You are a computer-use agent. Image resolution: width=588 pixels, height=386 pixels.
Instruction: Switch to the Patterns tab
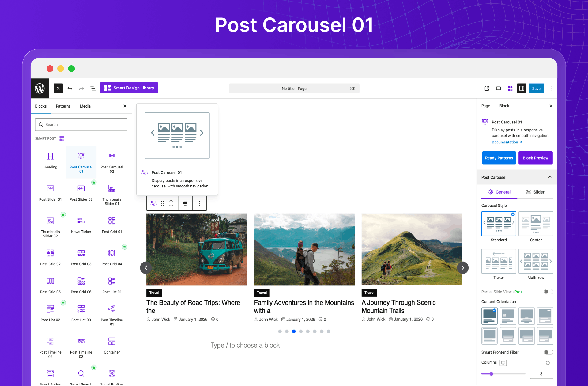pyautogui.click(x=63, y=106)
